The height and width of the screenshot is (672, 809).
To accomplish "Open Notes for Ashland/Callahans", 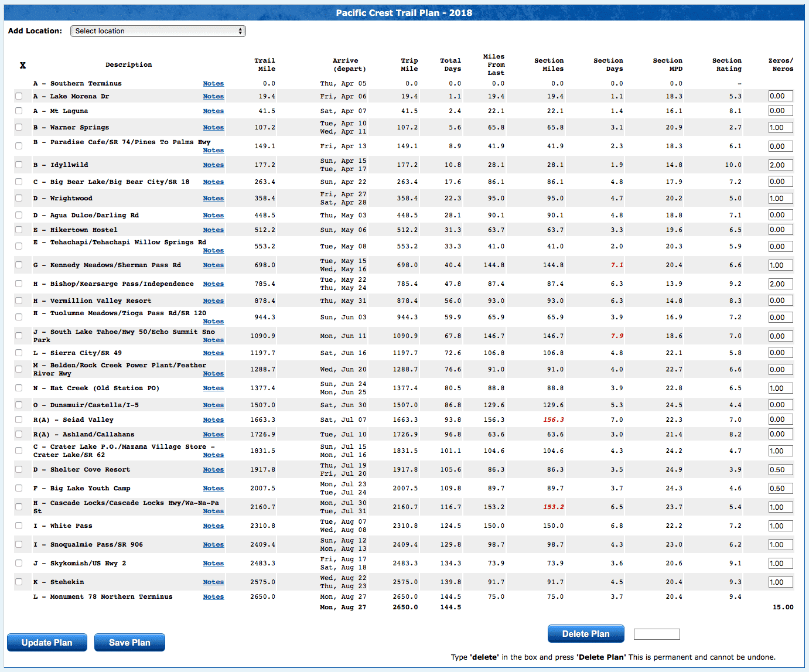I will point(213,435).
